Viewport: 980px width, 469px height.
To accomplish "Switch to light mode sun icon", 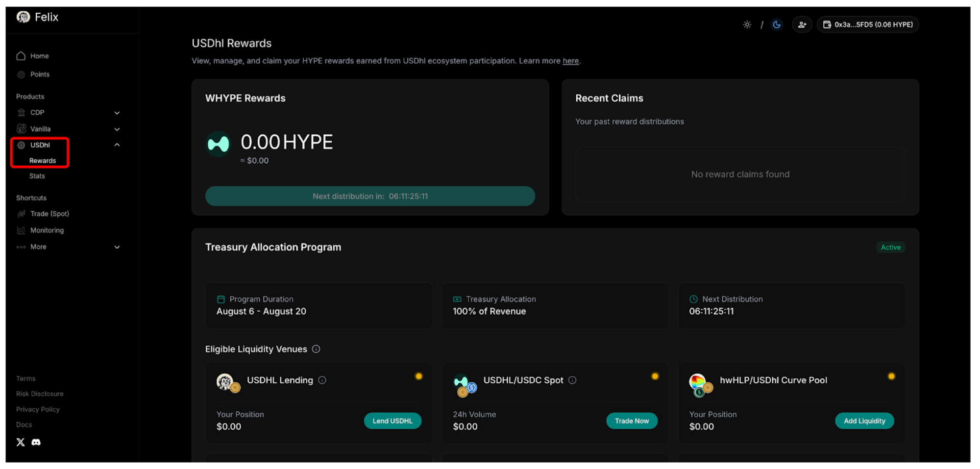I will [747, 25].
